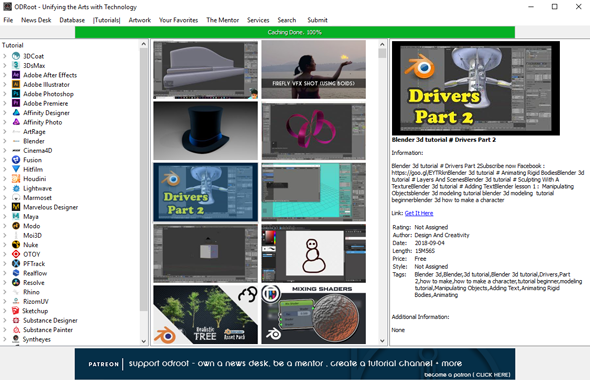Expand the Cinema4D tree node
Screen dimensions: 590x380
[x=5, y=150]
